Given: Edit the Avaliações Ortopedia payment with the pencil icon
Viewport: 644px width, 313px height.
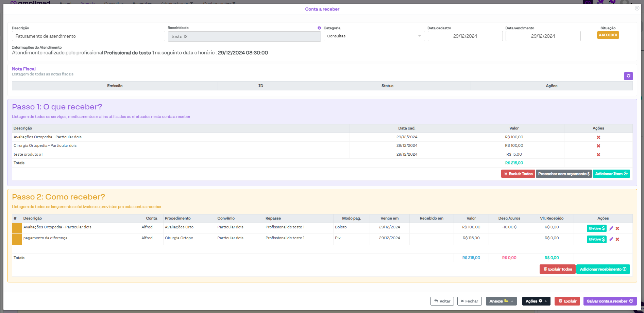Looking at the screenshot, I should 611,228.
